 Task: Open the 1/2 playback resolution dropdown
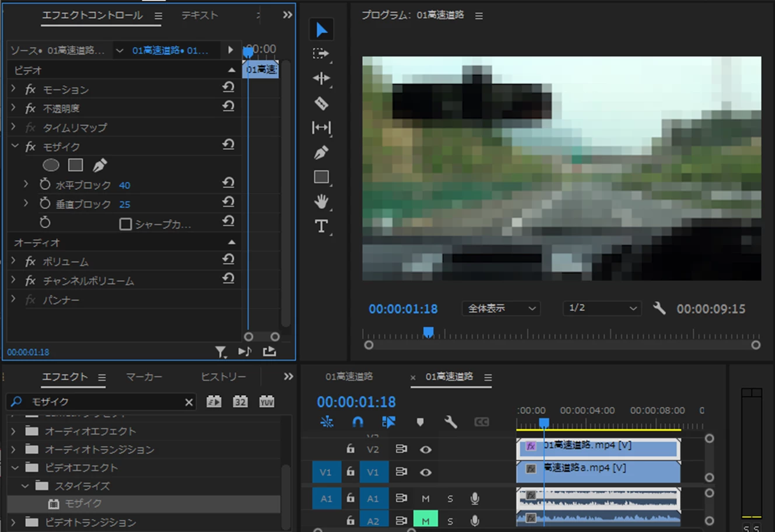(602, 308)
